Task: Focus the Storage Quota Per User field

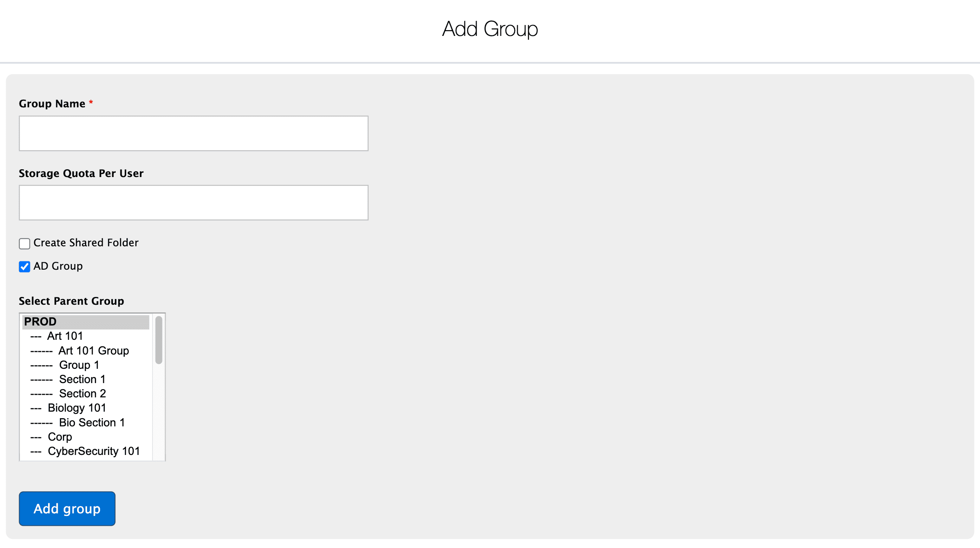Action: [x=194, y=203]
